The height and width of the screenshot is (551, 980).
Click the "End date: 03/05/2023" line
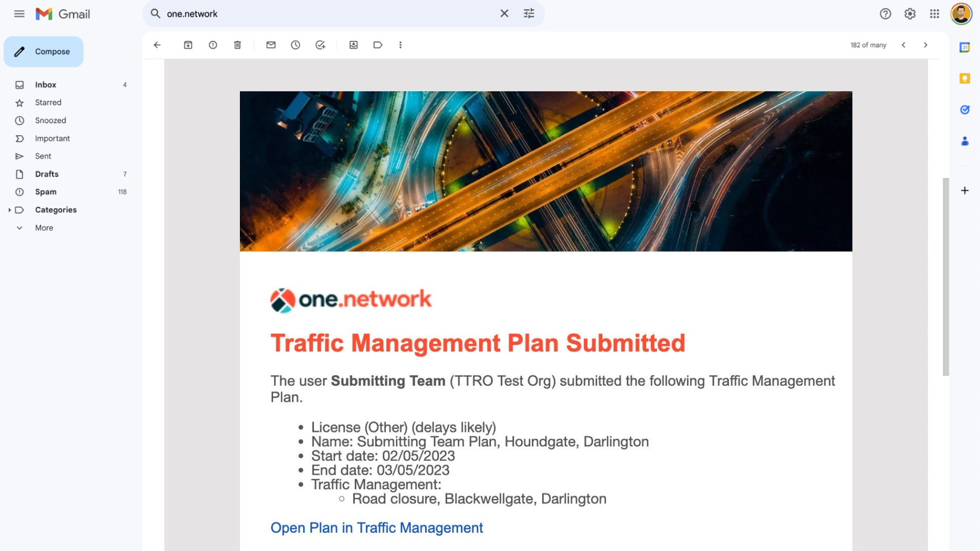pos(381,471)
